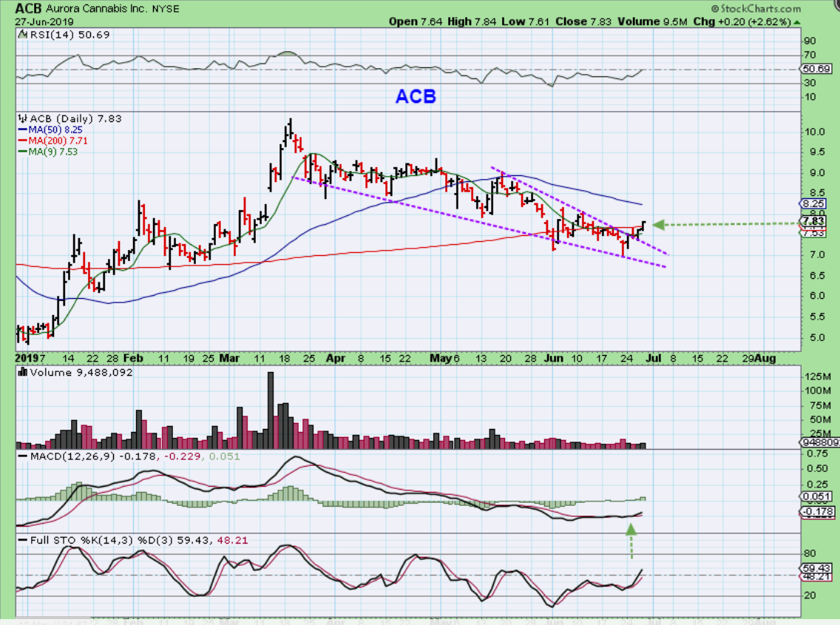Click the Volume 9.5M header value
The width and height of the screenshot is (840, 625).
652,21
